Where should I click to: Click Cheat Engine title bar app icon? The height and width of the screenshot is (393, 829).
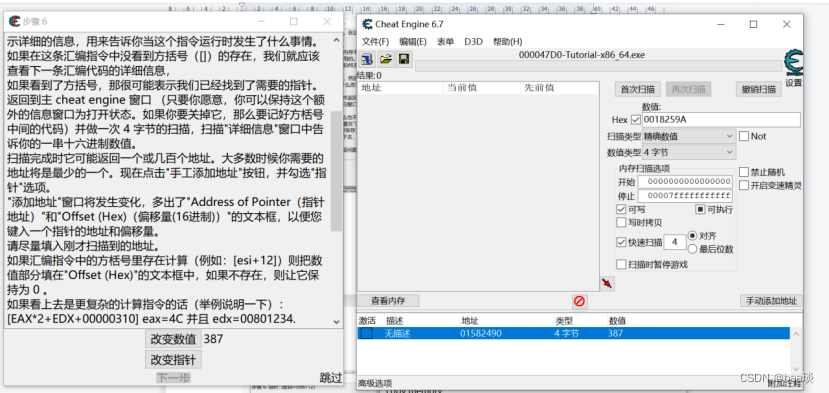click(367, 24)
